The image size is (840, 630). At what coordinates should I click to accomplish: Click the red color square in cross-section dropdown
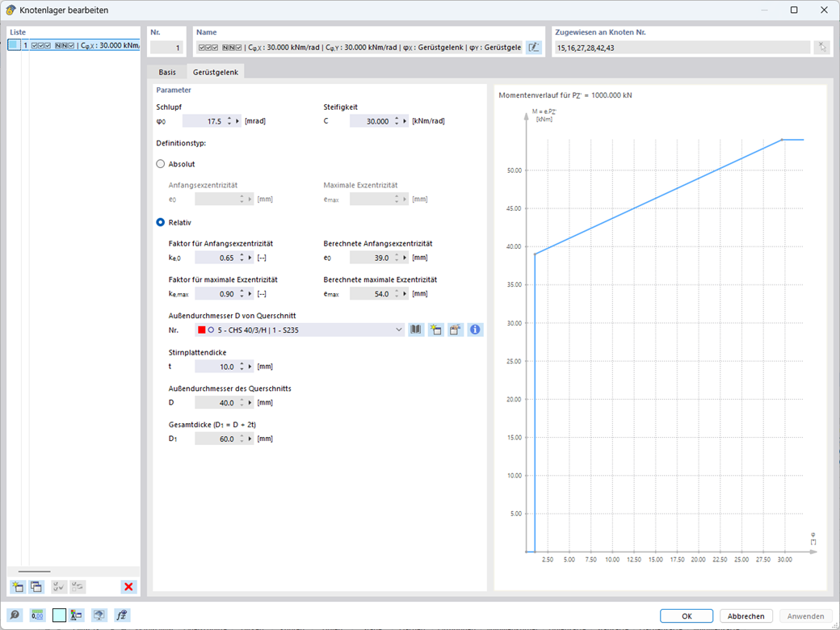coord(201,330)
